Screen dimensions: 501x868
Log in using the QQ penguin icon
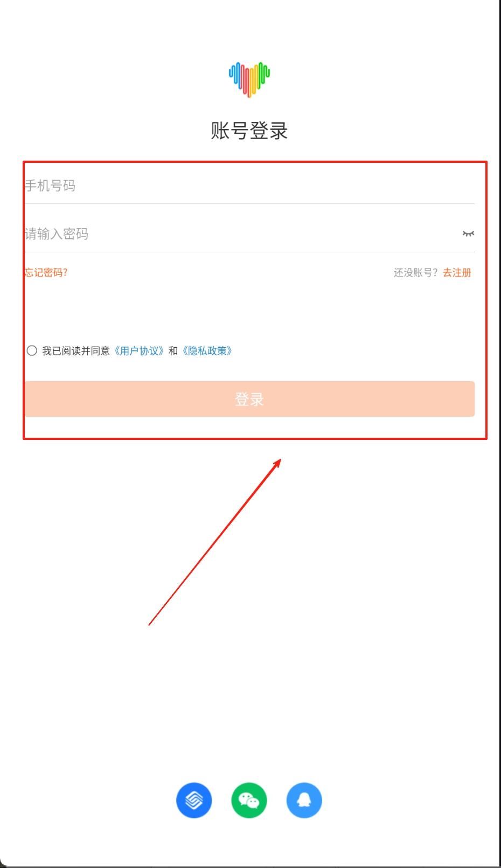coord(304,800)
